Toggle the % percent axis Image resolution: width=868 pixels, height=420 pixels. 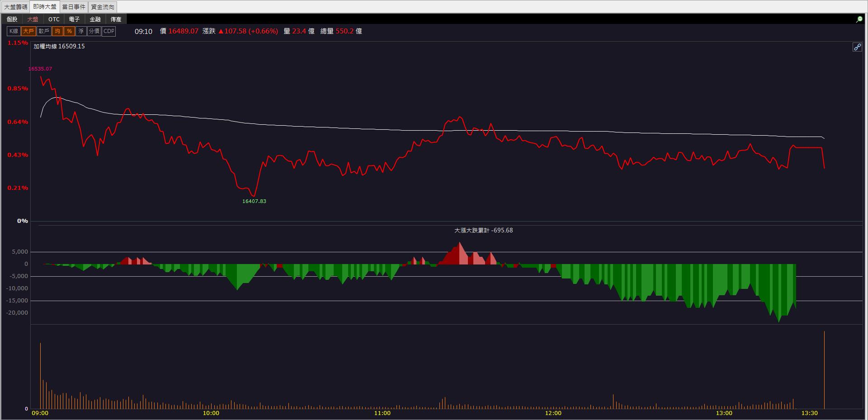[69, 31]
